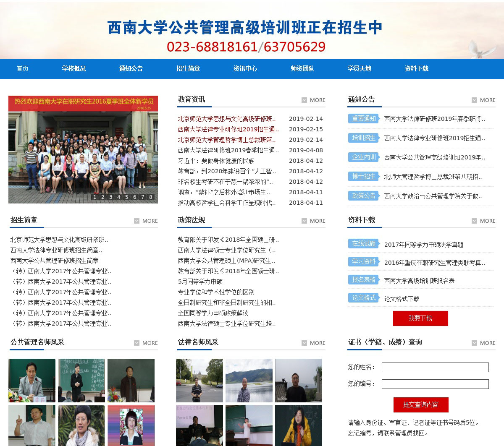
Task: Open the 资讯中心 menu item
Action: pos(245,68)
